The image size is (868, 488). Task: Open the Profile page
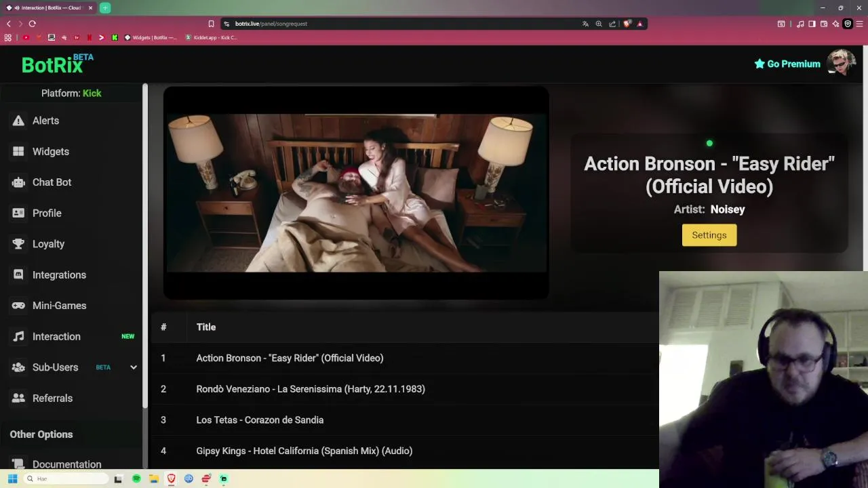tap(47, 213)
